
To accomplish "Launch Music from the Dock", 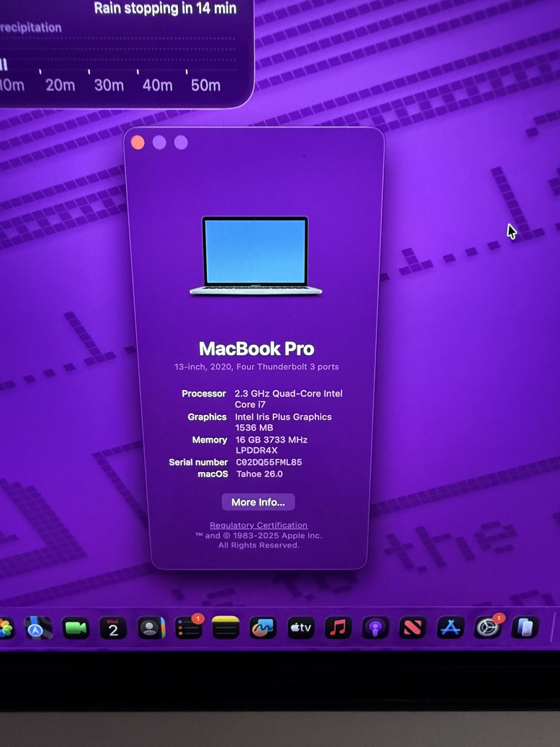I will pyautogui.click(x=338, y=628).
